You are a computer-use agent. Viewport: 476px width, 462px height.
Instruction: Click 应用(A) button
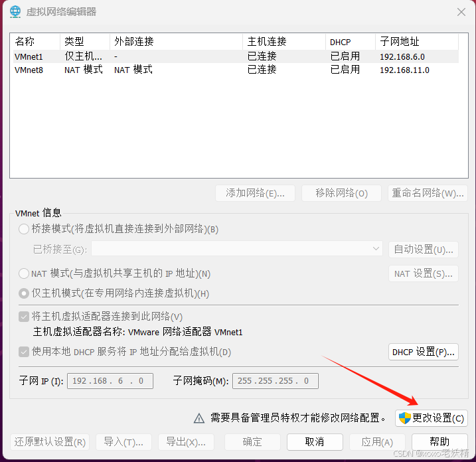pyautogui.click(x=377, y=442)
